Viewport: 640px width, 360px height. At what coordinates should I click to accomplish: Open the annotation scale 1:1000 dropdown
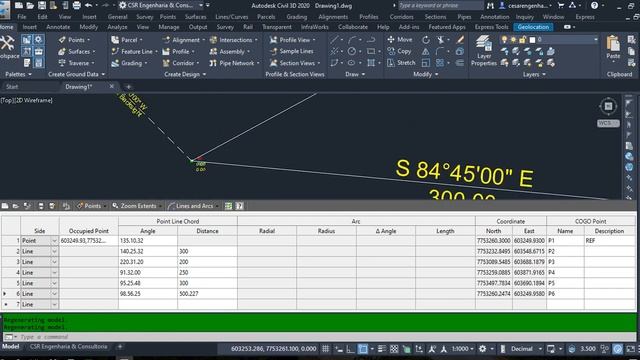(462, 349)
